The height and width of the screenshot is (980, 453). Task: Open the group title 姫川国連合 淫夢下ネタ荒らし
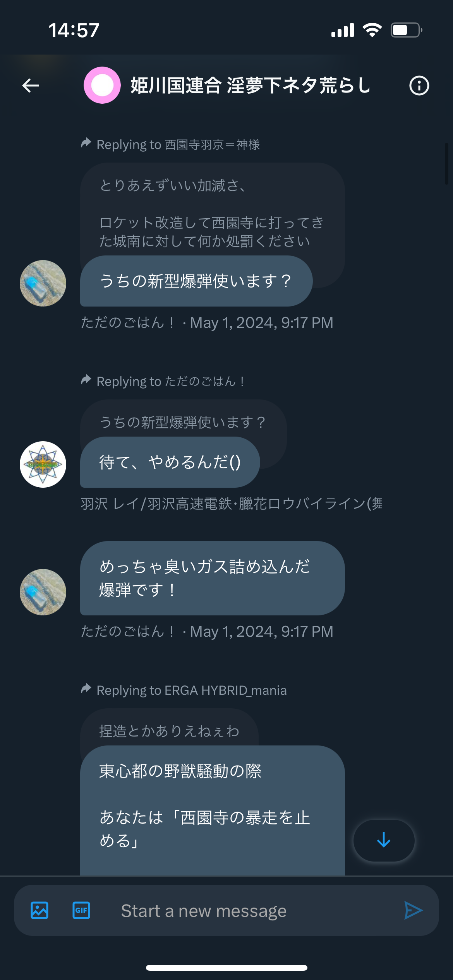coord(251,85)
